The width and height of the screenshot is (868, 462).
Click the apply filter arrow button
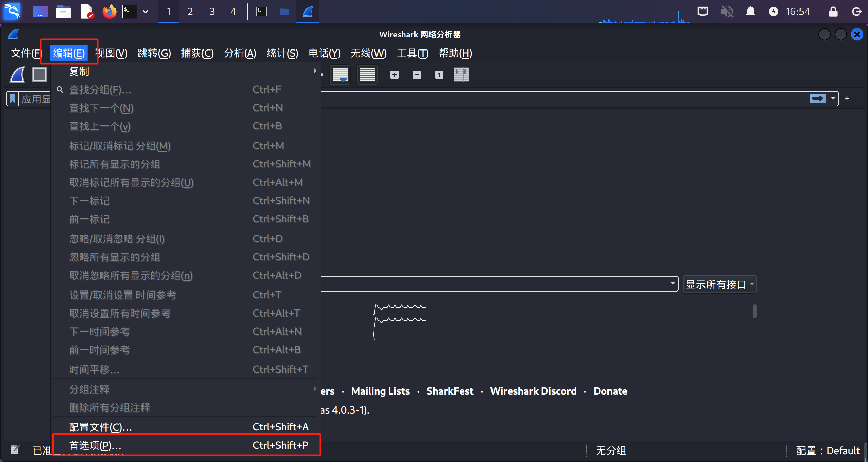[817, 98]
